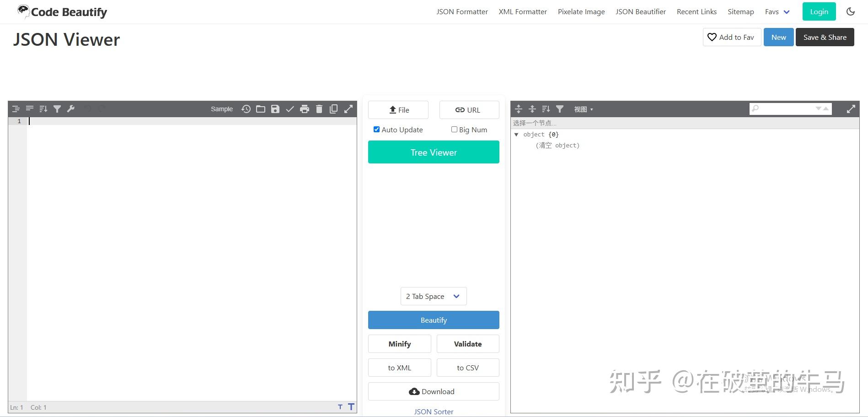The height and width of the screenshot is (417, 868).
Task: Click the open folder icon
Action: click(x=261, y=109)
